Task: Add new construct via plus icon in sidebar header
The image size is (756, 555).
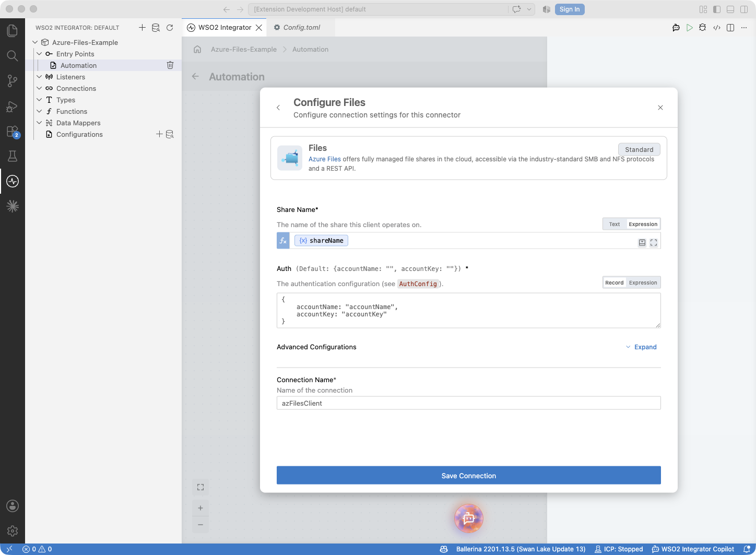Action: (142, 28)
